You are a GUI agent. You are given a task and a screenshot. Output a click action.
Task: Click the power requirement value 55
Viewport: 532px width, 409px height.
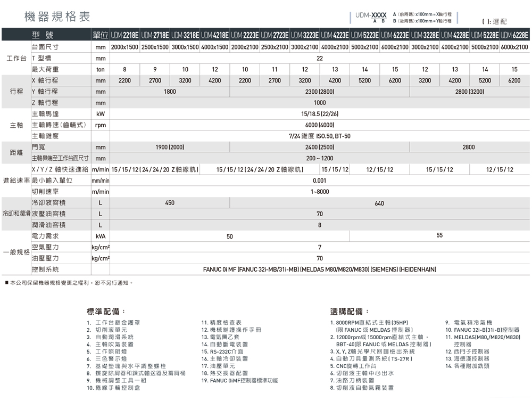coord(439,235)
